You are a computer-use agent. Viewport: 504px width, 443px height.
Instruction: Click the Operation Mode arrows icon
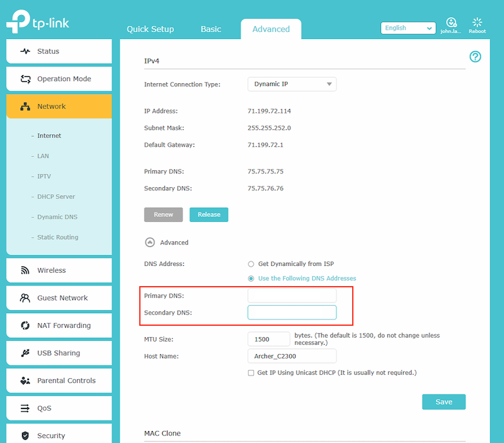[x=25, y=79]
